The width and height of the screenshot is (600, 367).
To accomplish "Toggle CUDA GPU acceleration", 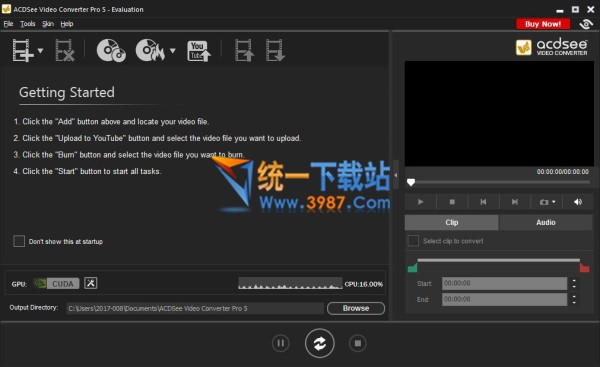I will pos(57,284).
